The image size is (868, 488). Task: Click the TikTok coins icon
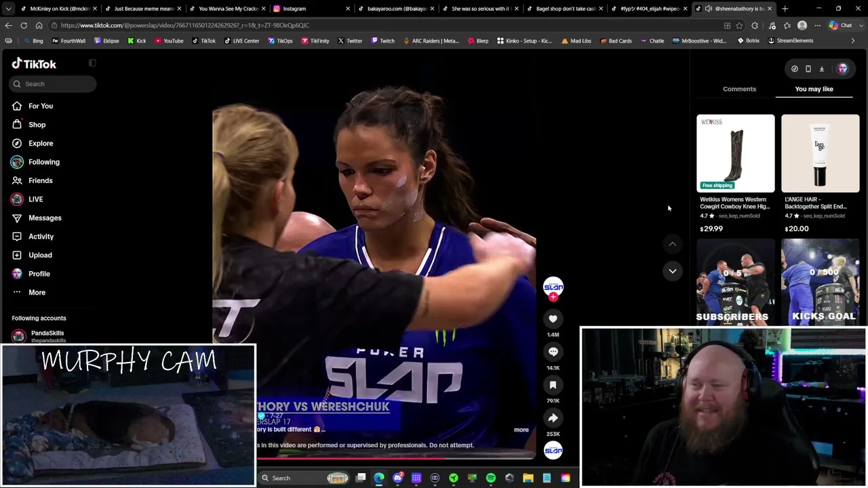click(x=795, y=68)
